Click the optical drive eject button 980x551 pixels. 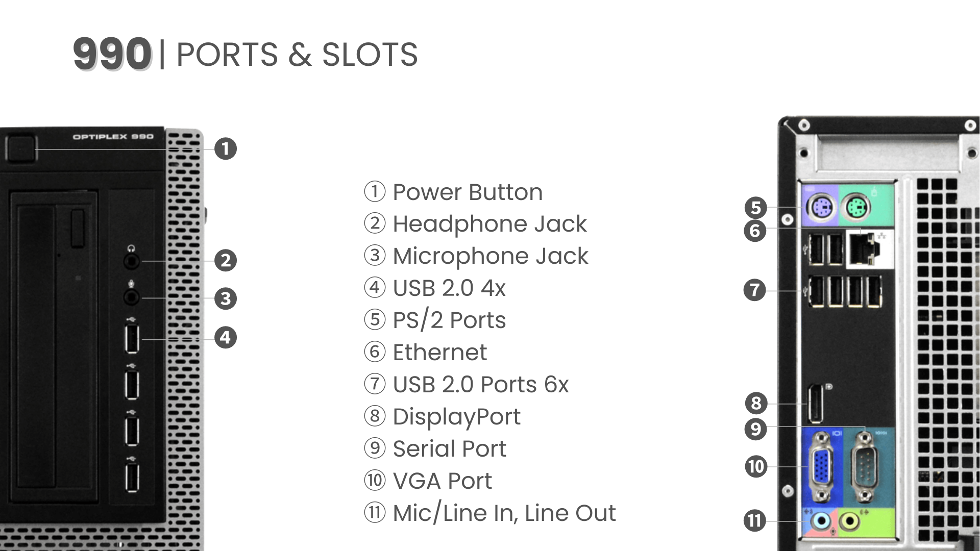click(x=78, y=228)
